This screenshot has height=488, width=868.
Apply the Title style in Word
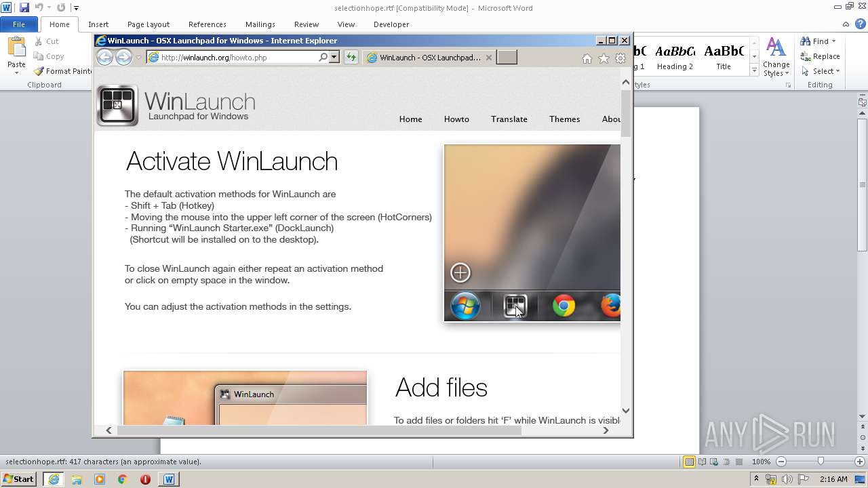tap(724, 57)
